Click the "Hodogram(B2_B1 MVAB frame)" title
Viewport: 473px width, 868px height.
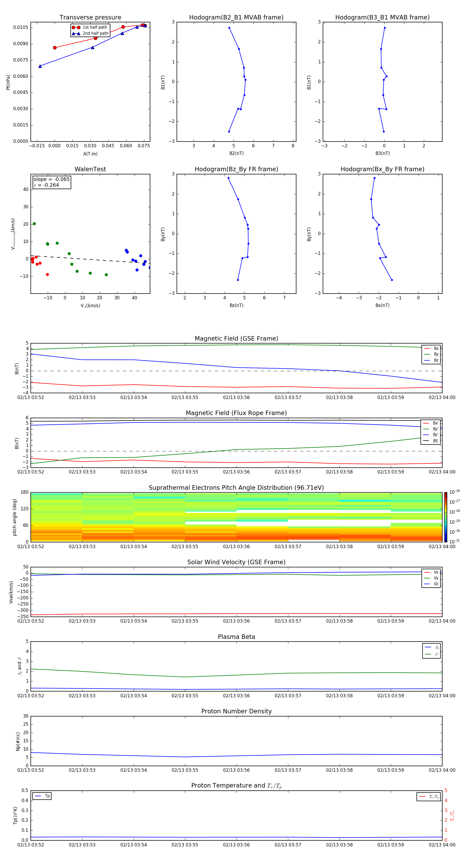click(x=236, y=18)
